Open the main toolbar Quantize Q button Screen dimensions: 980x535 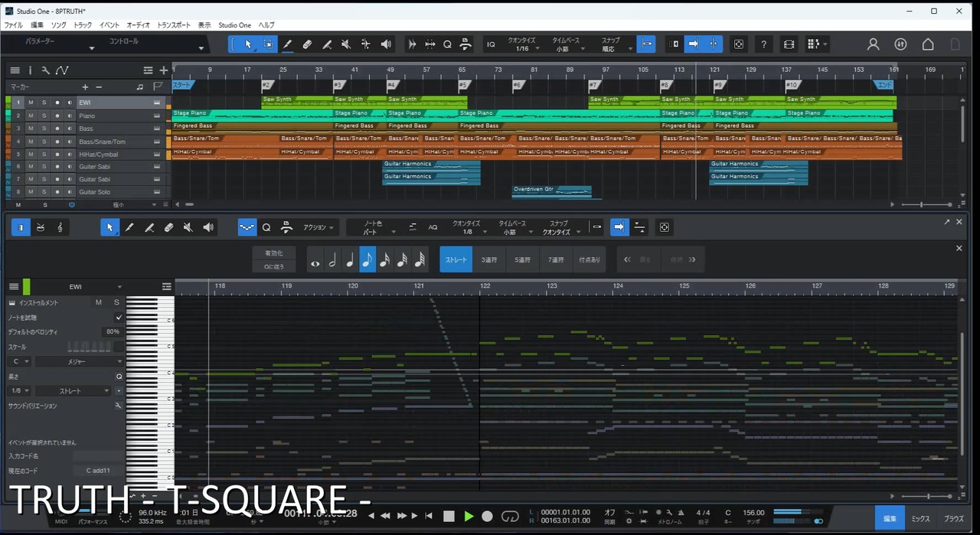coord(448,44)
